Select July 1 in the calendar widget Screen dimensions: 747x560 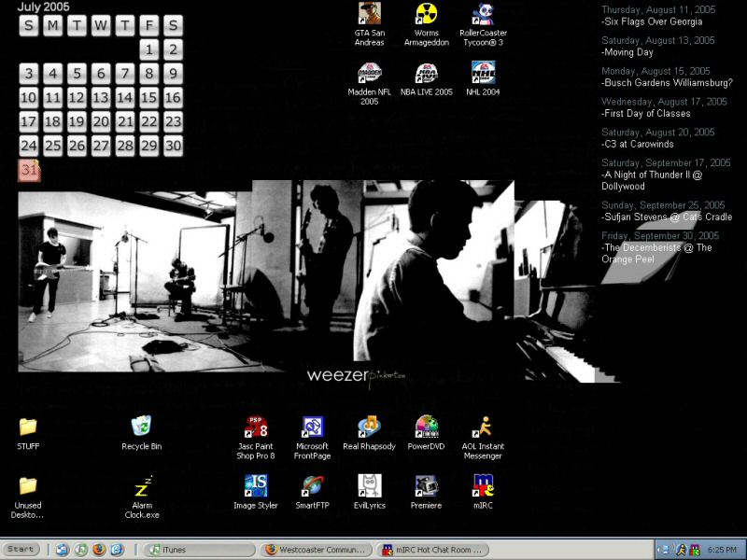149,49
